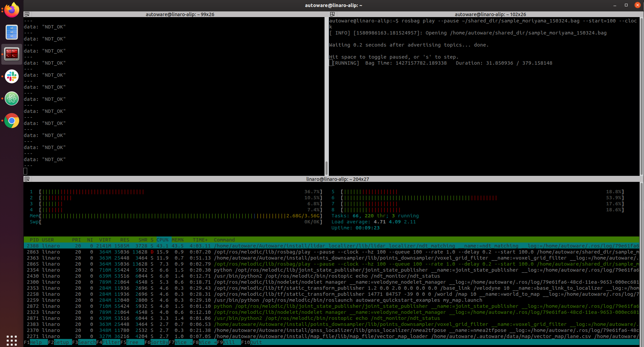Click the Terminator terminal dock icon

coord(12,54)
